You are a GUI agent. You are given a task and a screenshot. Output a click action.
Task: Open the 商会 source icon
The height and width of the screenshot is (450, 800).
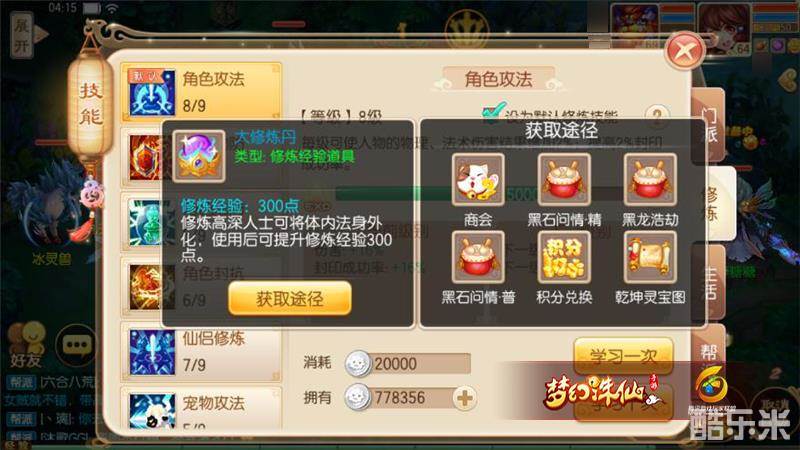click(x=478, y=180)
